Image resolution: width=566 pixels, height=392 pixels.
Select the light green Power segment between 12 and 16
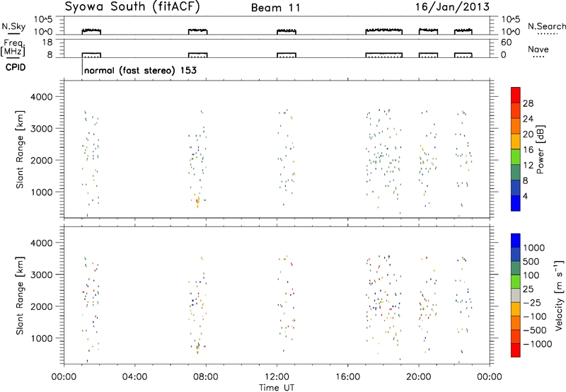point(516,157)
